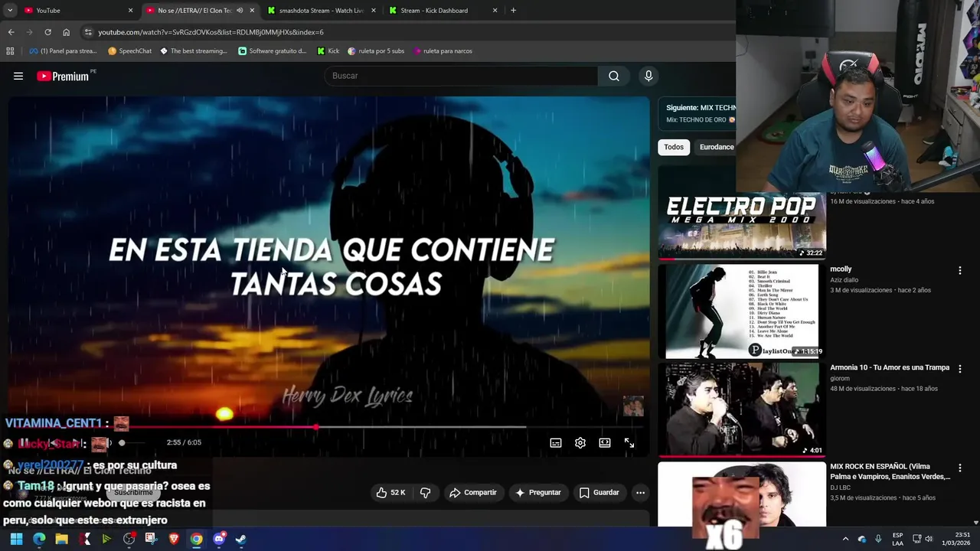The height and width of the screenshot is (551, 980).
Task: Open the Compartir share dialog
Action: point(473,493)
